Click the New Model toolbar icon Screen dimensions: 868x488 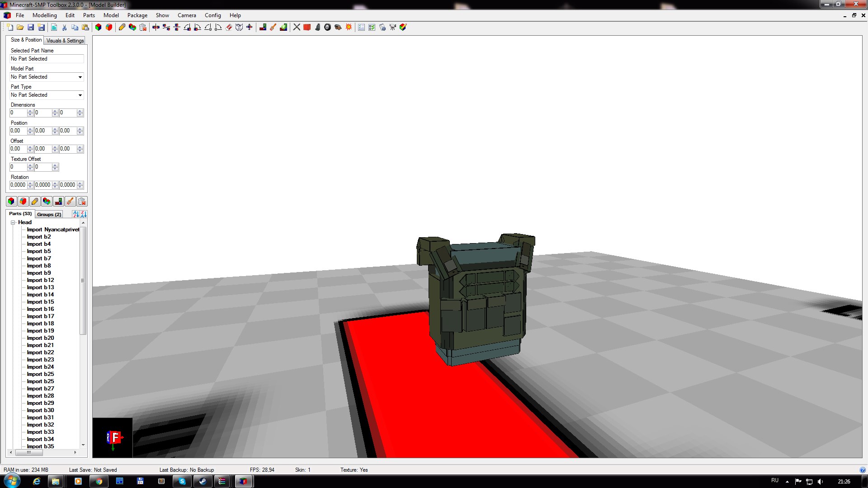pyautogui.click(x=10, y=28)
